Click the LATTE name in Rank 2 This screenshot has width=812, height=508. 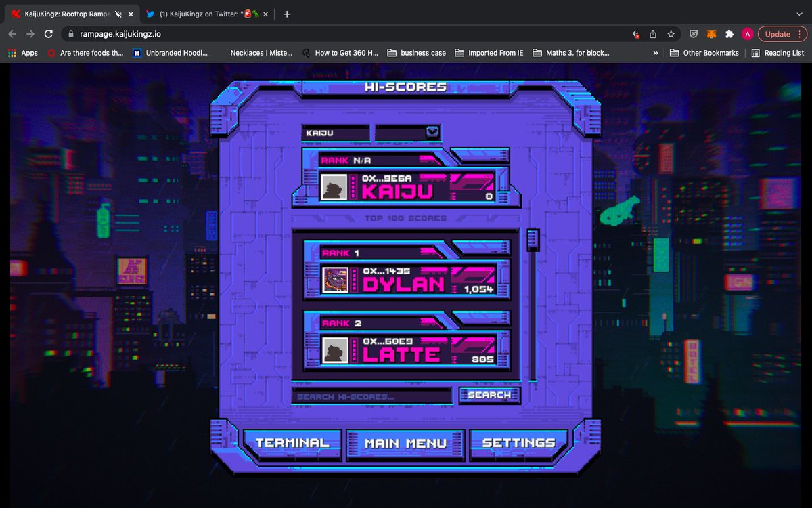pyautogui.click(x=401, y=354)
